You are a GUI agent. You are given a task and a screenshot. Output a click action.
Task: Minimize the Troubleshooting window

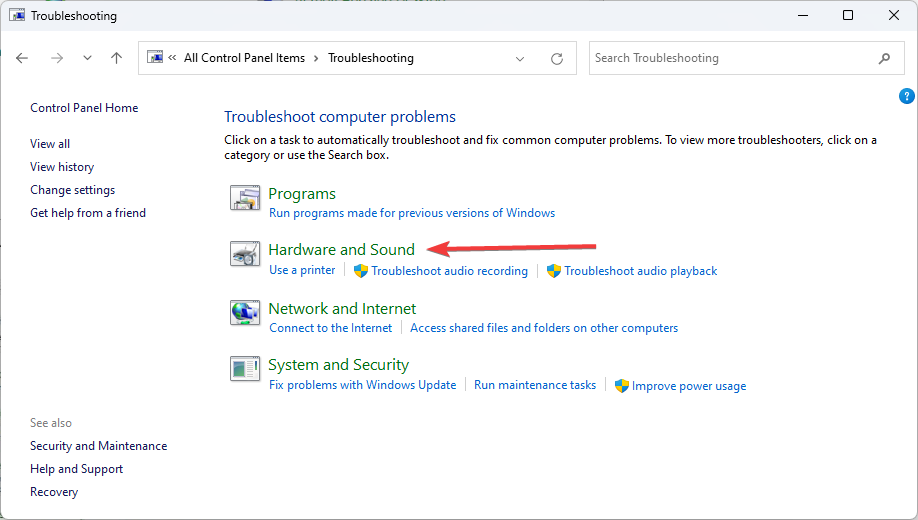(x=803, y=15)
